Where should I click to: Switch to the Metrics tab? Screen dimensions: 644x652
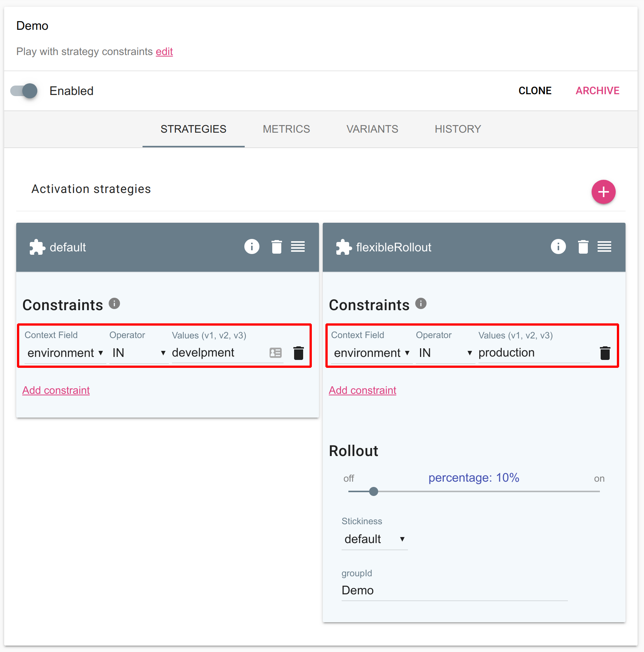point(286,129)
